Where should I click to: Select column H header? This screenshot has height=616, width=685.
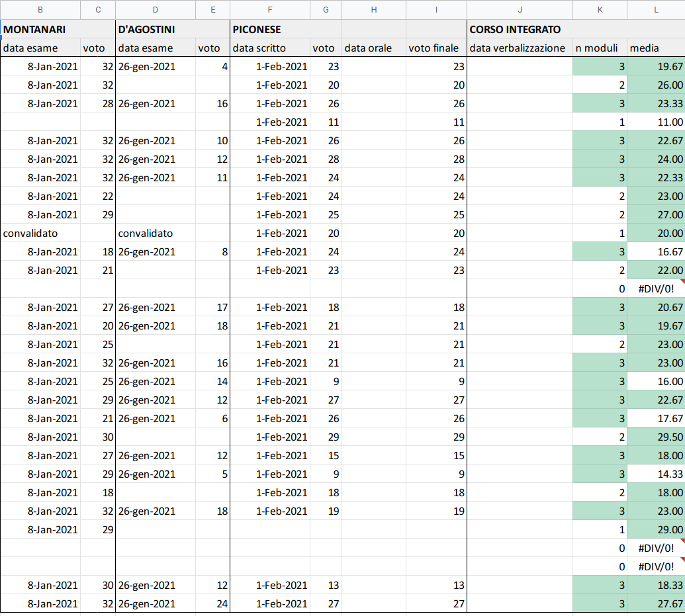point(374,10)
